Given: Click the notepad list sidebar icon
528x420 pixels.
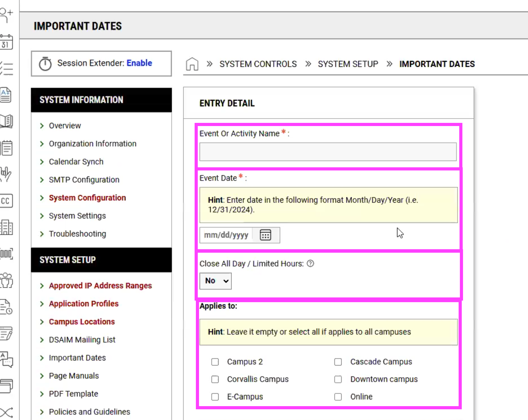Looking at the screenshot, I should [6, 148].
